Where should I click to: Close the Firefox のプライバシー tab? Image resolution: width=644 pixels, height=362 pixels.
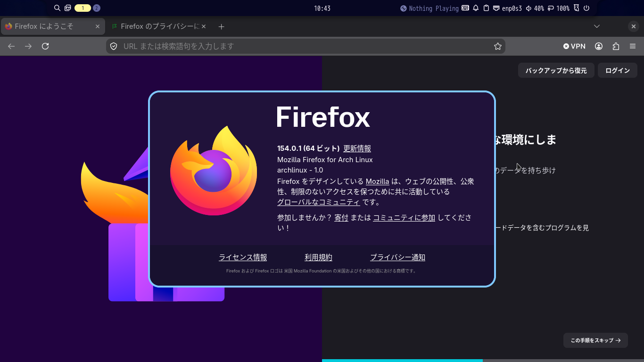pyautogui.click(x=204, y=26)
